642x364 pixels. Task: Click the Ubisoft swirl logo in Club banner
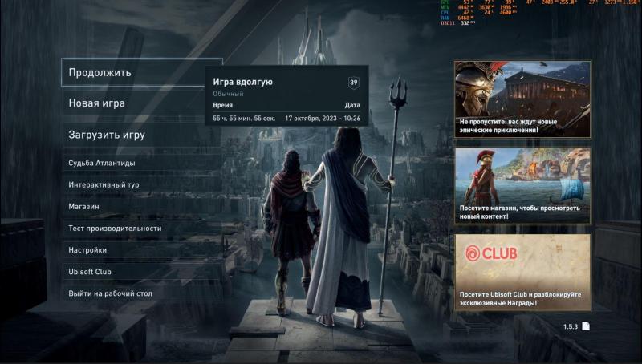click(x=472, y=254)
